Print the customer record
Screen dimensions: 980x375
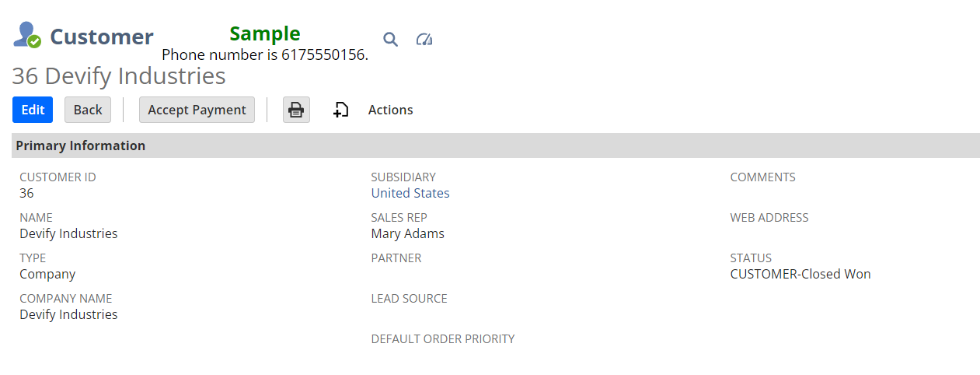[x=296, y=110]
